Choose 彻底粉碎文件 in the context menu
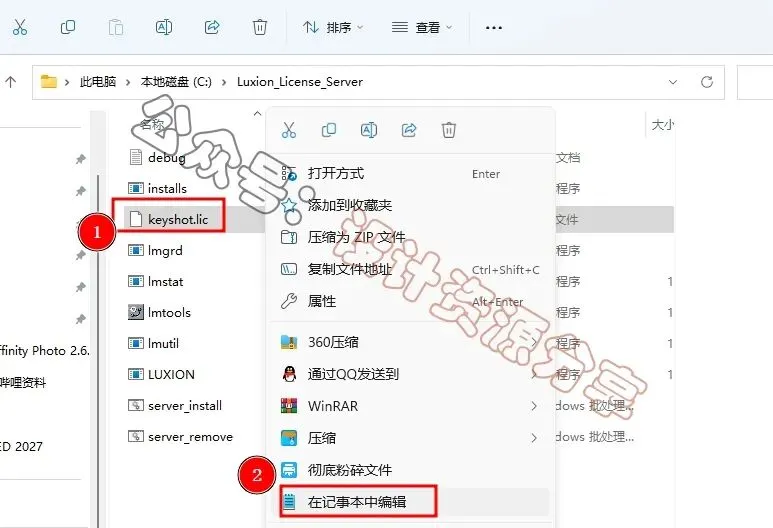Image resolution: width=773 pixels, height=528 pixels. 411,470
